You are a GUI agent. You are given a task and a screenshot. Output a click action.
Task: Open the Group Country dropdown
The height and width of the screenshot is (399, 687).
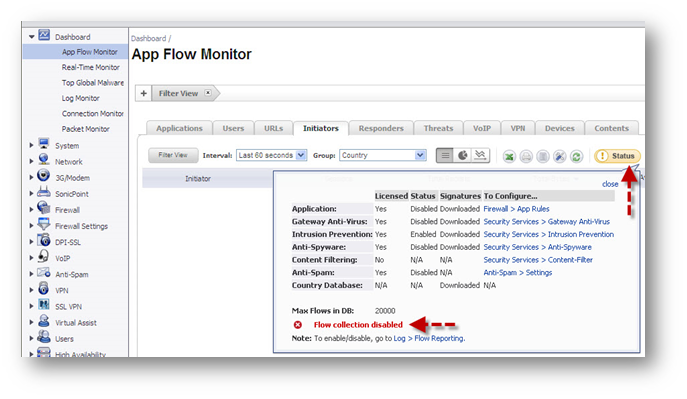coord(382,155)
